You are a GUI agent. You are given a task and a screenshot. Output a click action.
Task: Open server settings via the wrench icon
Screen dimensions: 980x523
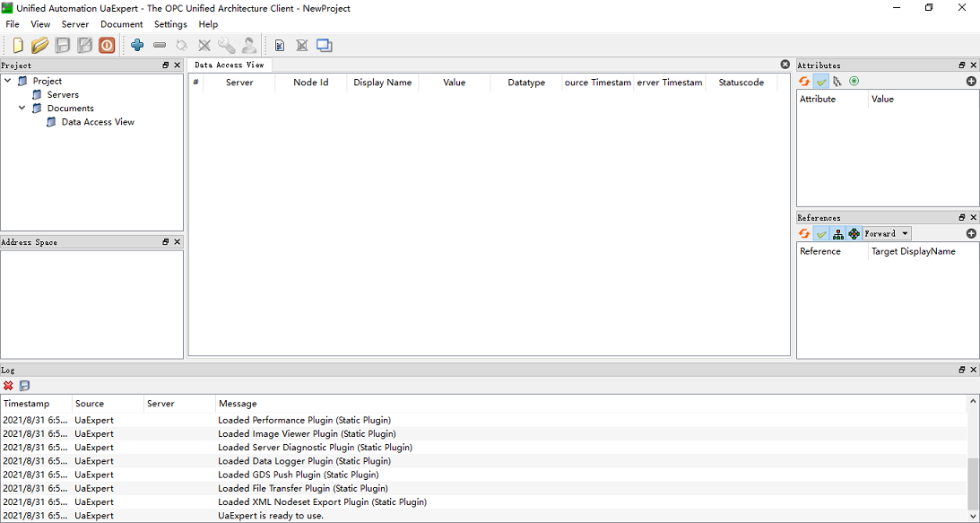coord(226,45)
